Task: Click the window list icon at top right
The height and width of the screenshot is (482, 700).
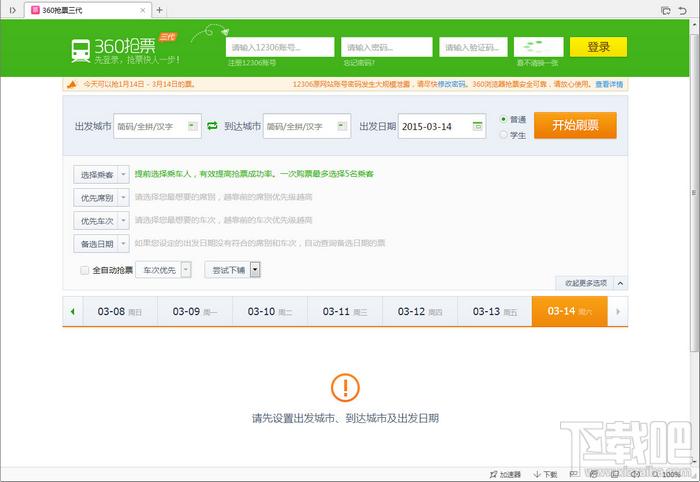Action: pyautogui.click(x=666, y=10)
